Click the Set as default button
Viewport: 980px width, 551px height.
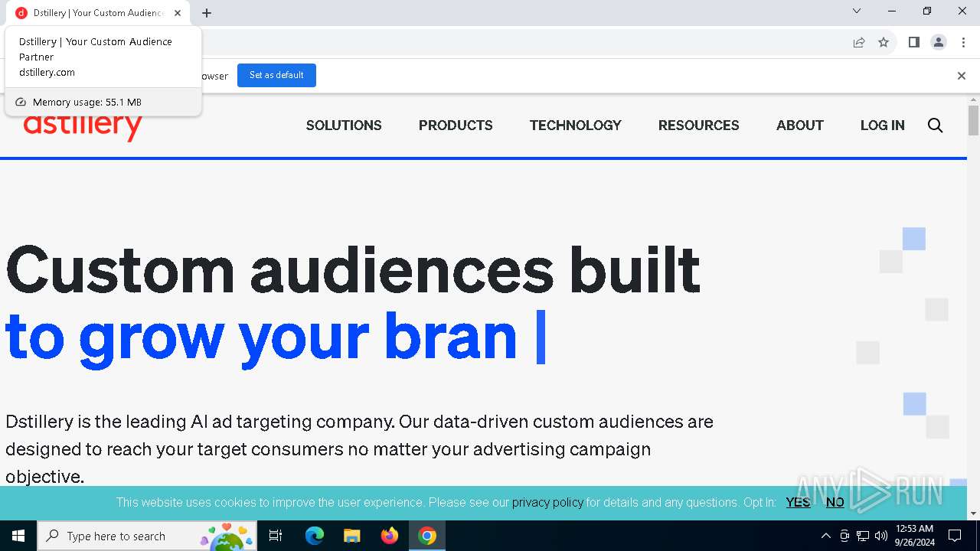pos(276,75)
